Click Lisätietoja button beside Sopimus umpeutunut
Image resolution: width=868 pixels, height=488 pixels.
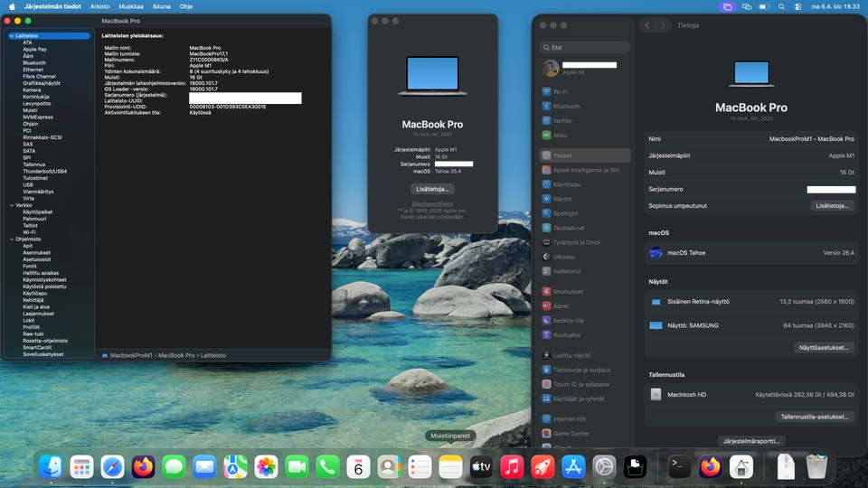coord(832,206)
